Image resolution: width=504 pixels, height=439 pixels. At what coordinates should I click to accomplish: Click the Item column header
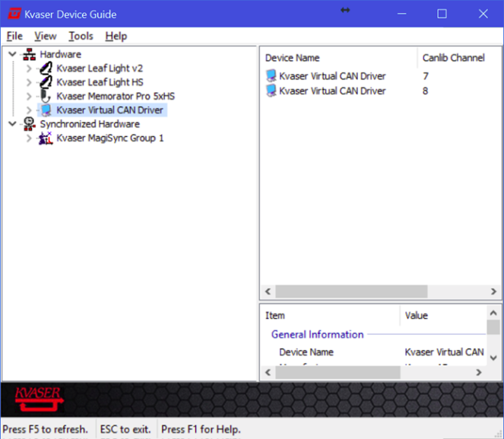click(330, 316)
